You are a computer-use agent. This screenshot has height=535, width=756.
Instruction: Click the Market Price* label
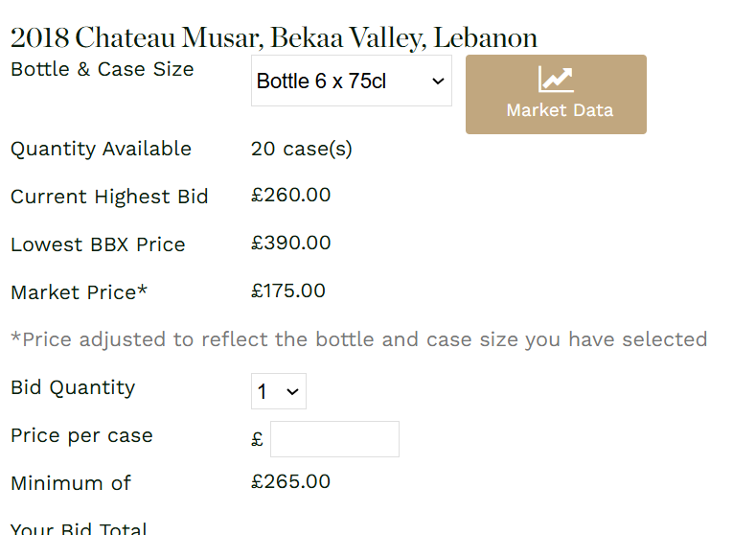pyautogui.click(x=79, y=292)
